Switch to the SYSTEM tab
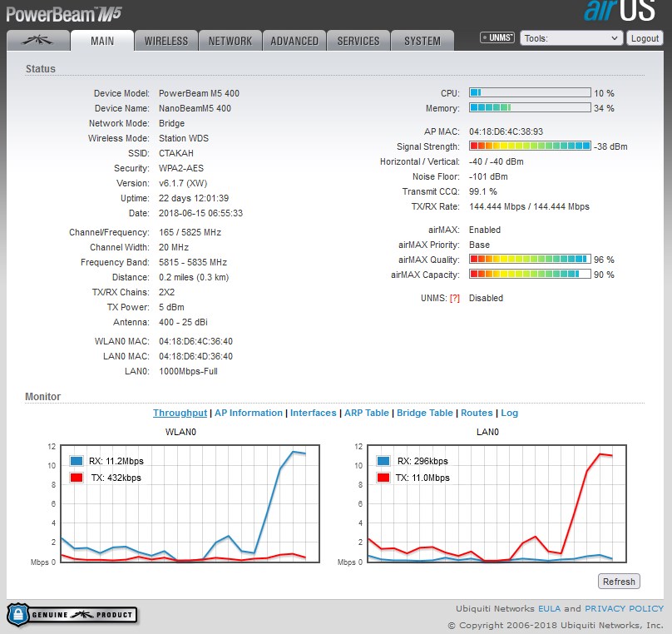The width and height of the screenshot is (672, 634). [x=422, y=41]
